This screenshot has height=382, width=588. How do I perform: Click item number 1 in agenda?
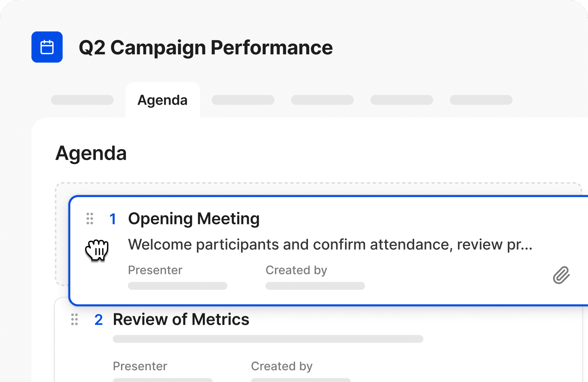[x=113, y=219]
